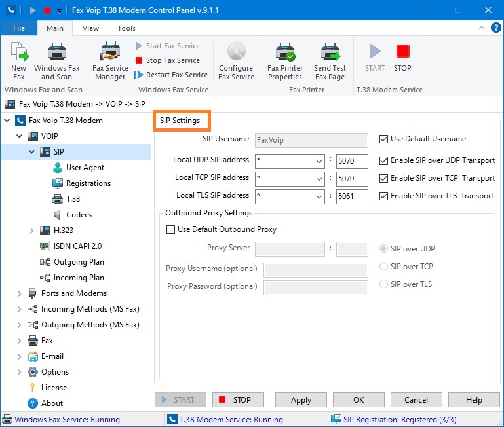Select ISDN CAPI 2.0 tree item
This screenshot has height=427, width=504.
click(71, 246)
